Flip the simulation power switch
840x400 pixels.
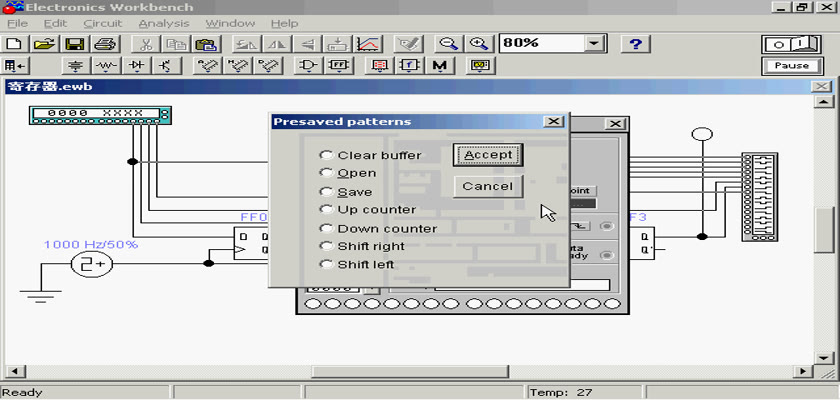click(x=791, y=44)
